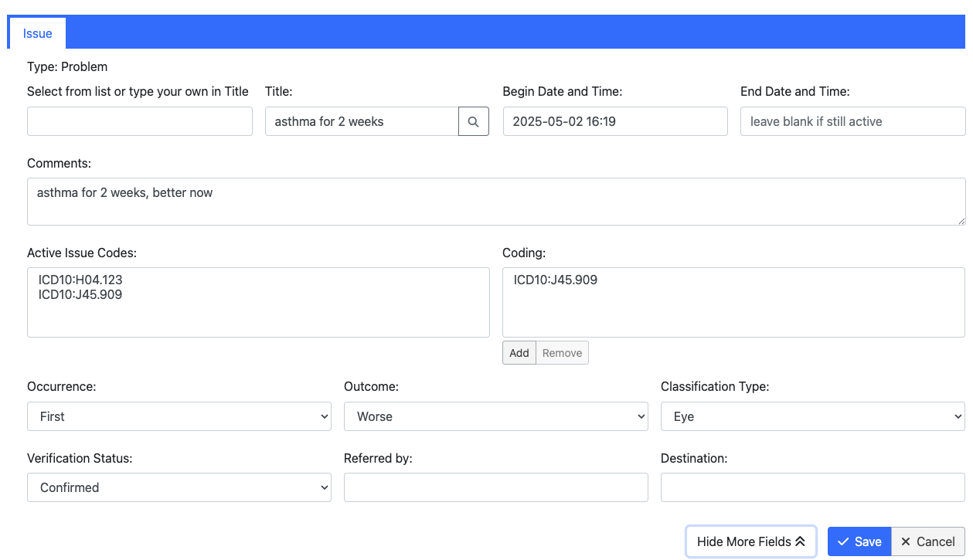Open the Outcome dropdown showing Worse
973x560 pixels.
coord(496,416)
